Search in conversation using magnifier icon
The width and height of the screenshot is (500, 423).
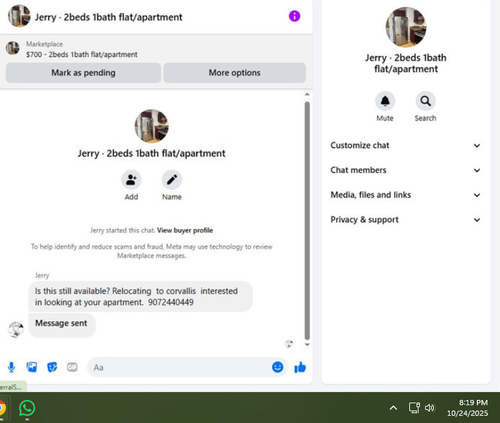tap(425, 101)
